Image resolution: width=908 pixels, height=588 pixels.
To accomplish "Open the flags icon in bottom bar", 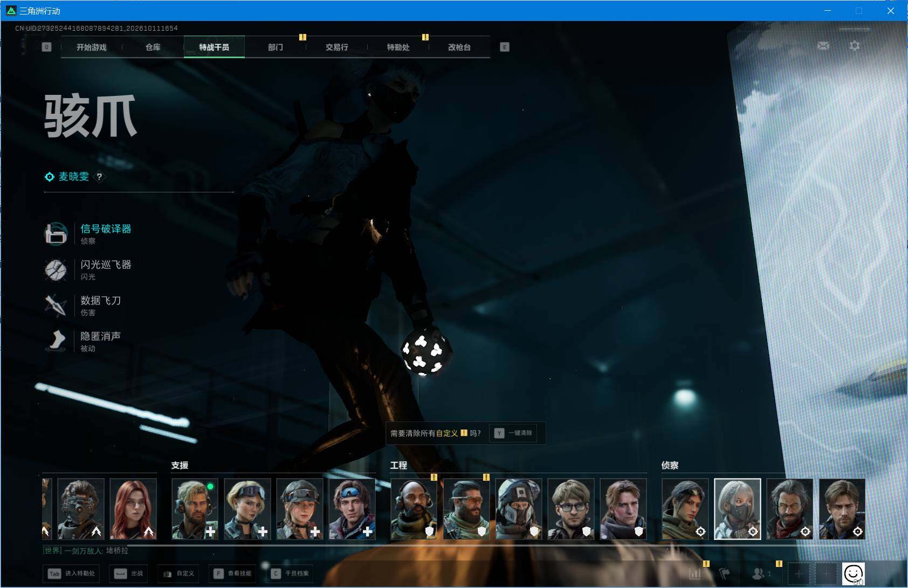I will [x=725, y=573].
